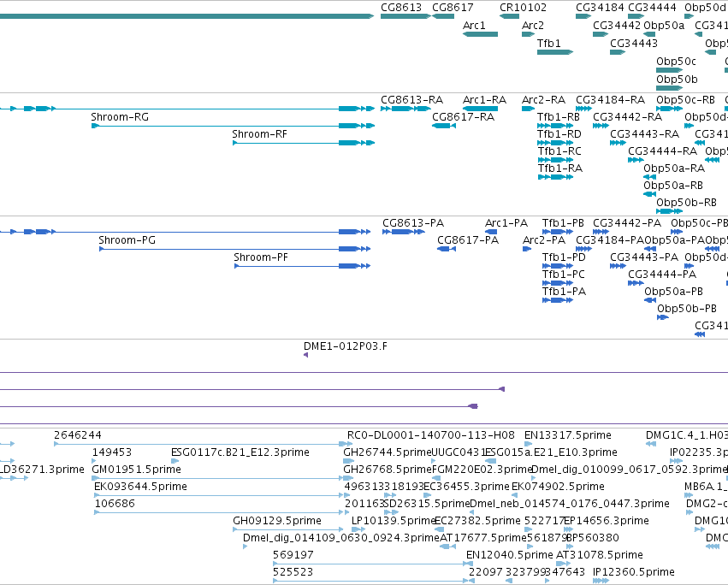This screenshot has height=585, width=728.
Task: Click the CG34444-RA transcript label
Action: tap(662, 151)
